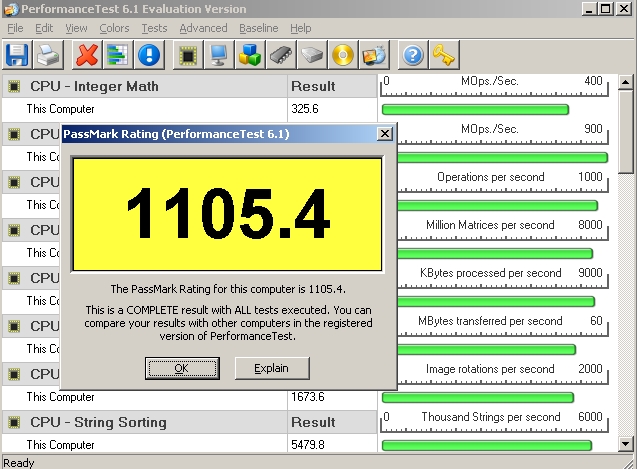Click the 1673.6 result value
The width and height of the screenshot is (637, 469).
coord(308,397)
